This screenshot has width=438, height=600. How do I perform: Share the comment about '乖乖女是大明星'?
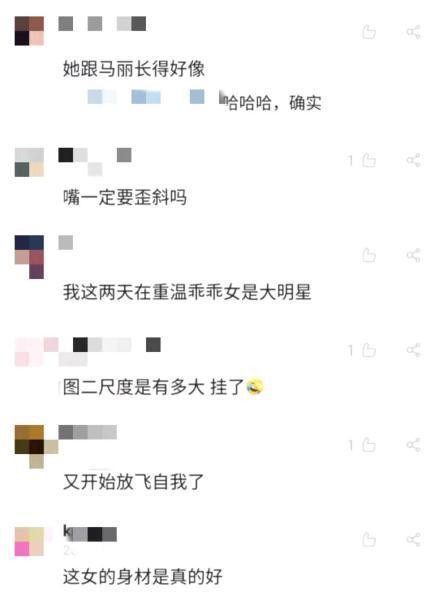click(x=414, y=255)
